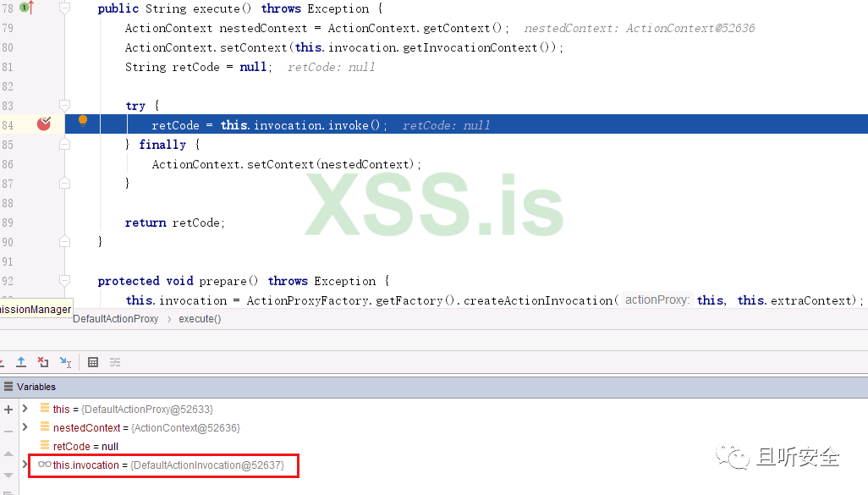Select the 'nestedContext = {ActionContext@52636}' row
Viewport: 868px width, 495px height.
click(146, 427)
